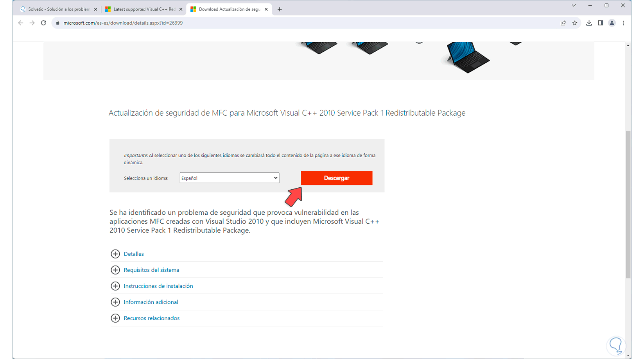Image resolution: width=644 pixels, height=359 pixels.
Task: Click the page title about MFC update
Action: click(x=287, y=113)
